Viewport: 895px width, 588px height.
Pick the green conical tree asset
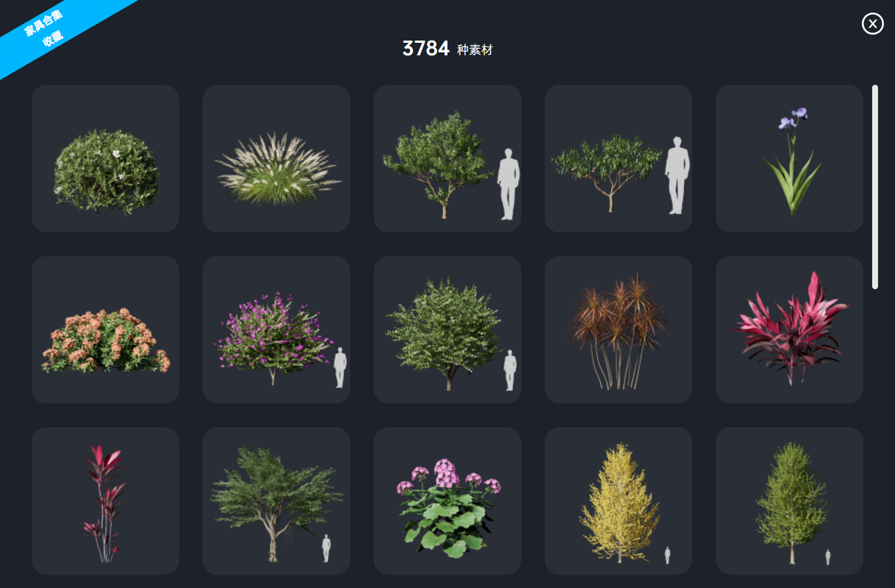pyautogui.click(x=789, y=501)
